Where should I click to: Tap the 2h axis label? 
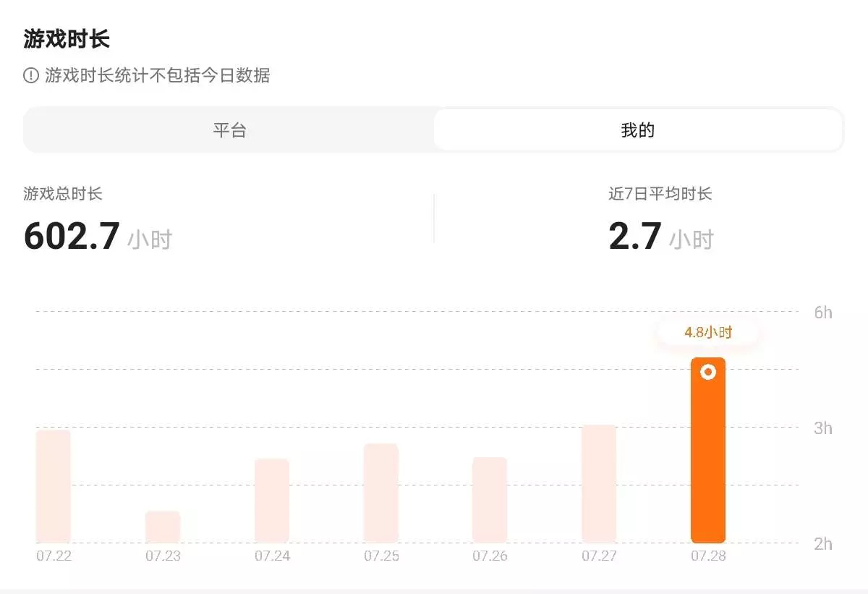pyautogui.click(x=823, y=544)
